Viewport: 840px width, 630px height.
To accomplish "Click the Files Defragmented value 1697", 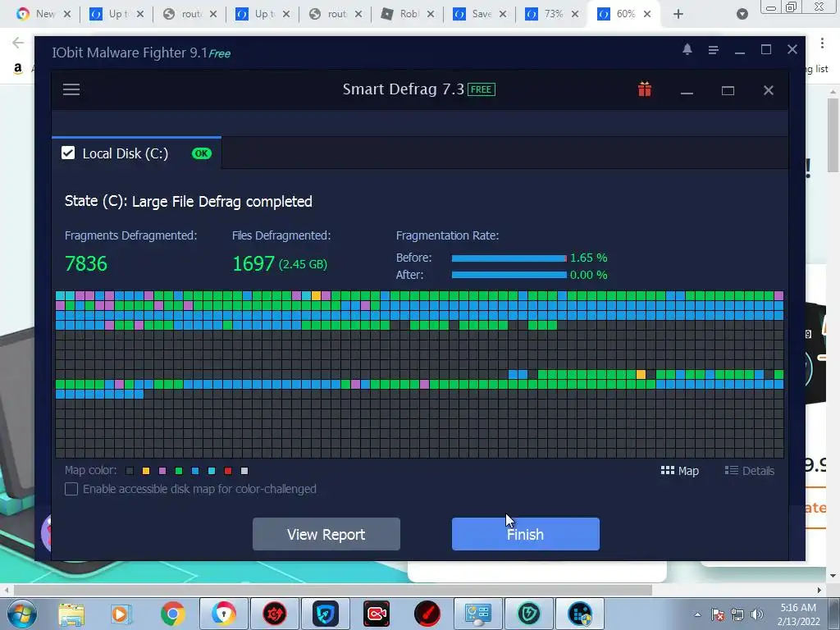I will 253,263.
